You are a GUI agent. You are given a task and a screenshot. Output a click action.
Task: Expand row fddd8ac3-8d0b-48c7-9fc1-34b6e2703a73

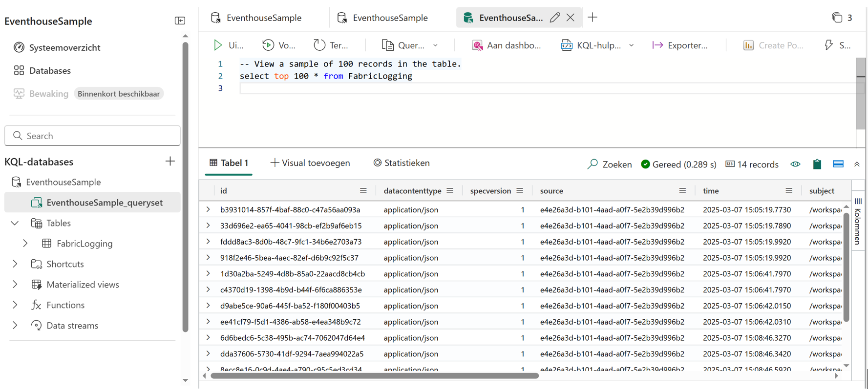coord(208,242)
